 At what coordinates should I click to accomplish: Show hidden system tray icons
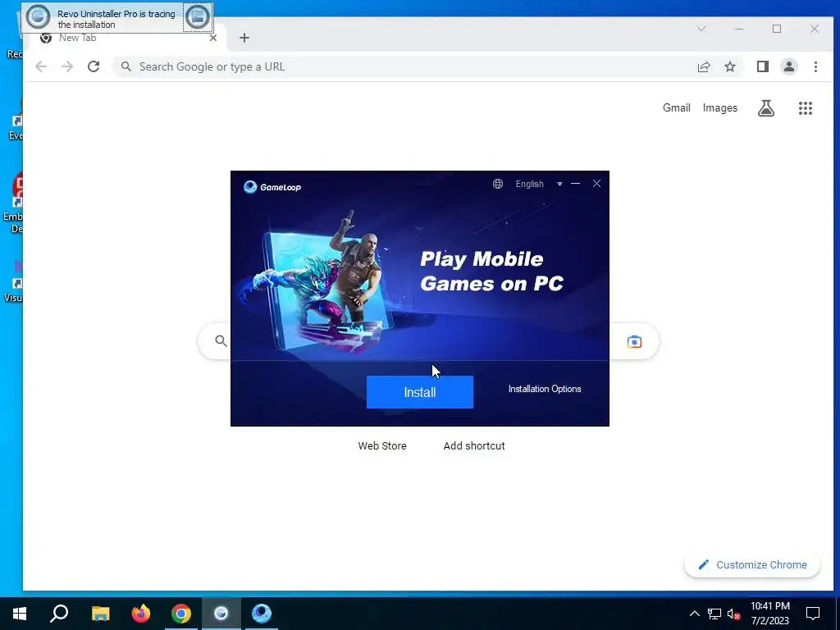[x=694, y=614]
